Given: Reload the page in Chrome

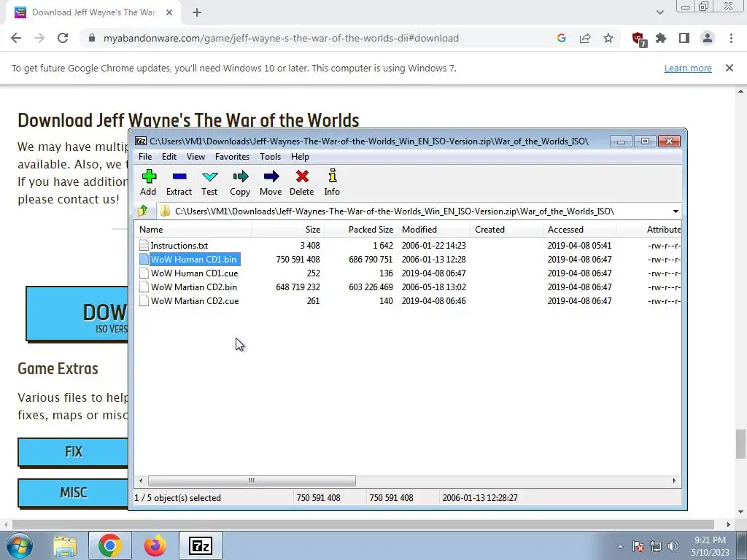Looking at the screenshot, I should (63, 38).
